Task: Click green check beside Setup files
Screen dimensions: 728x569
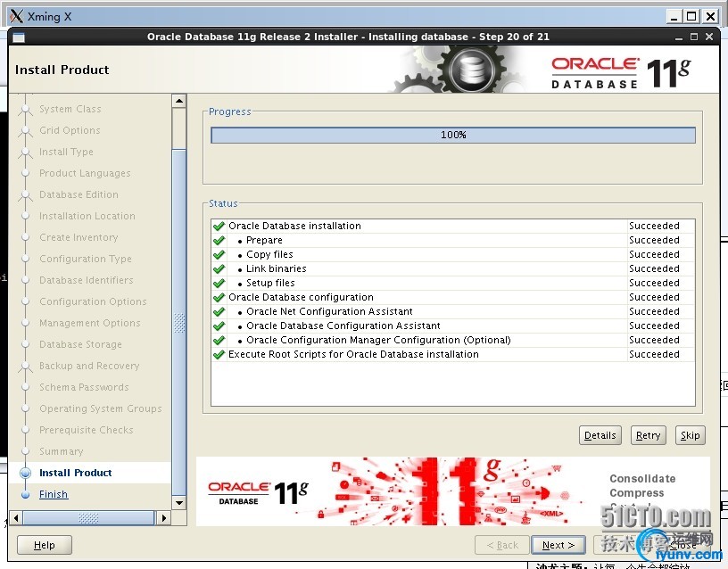Action: pyautogui.click(x=219, y=283)
